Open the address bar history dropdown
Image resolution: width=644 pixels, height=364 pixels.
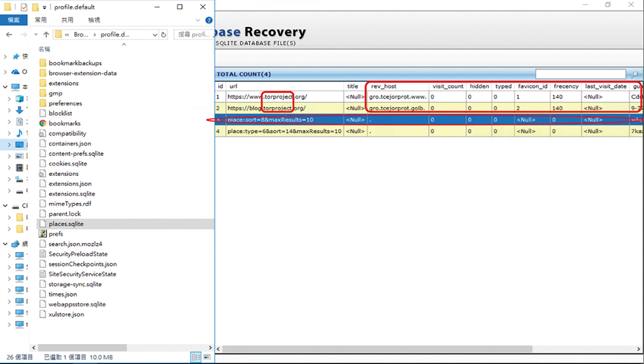155,35
